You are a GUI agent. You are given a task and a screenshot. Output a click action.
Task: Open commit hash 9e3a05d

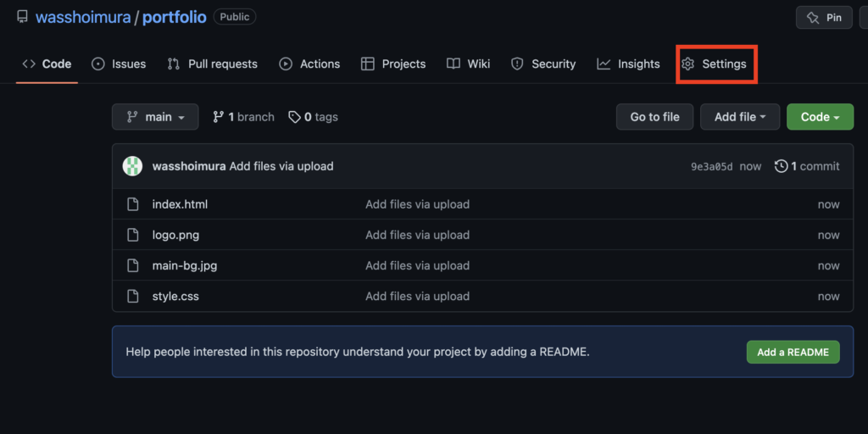[x=712, y=167]
